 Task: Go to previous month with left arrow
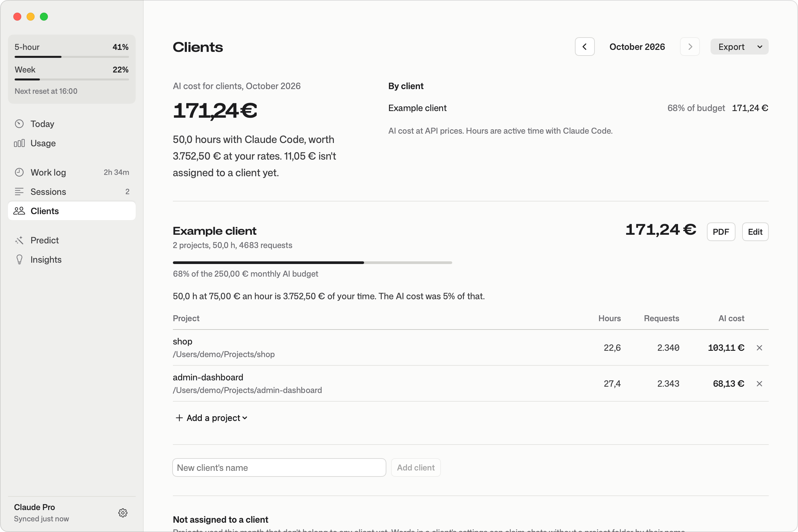(585, 47)
